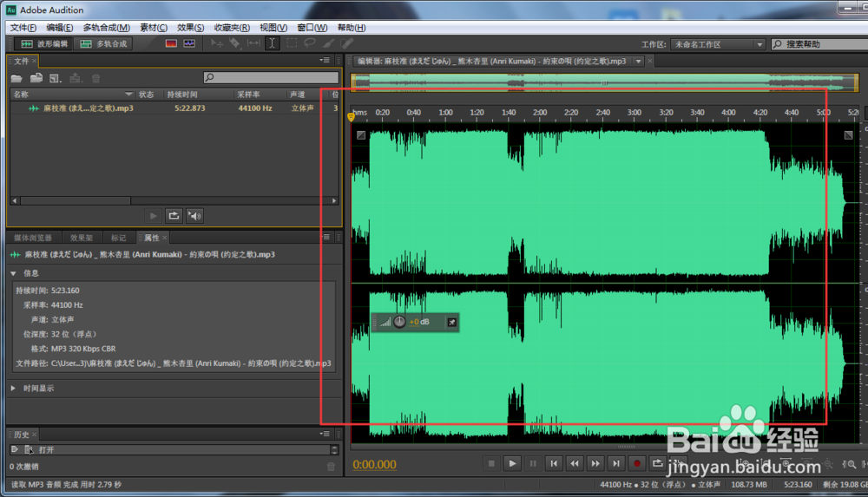Select the Razor tool
The image size is (868, 497).
tap(234, 43)
